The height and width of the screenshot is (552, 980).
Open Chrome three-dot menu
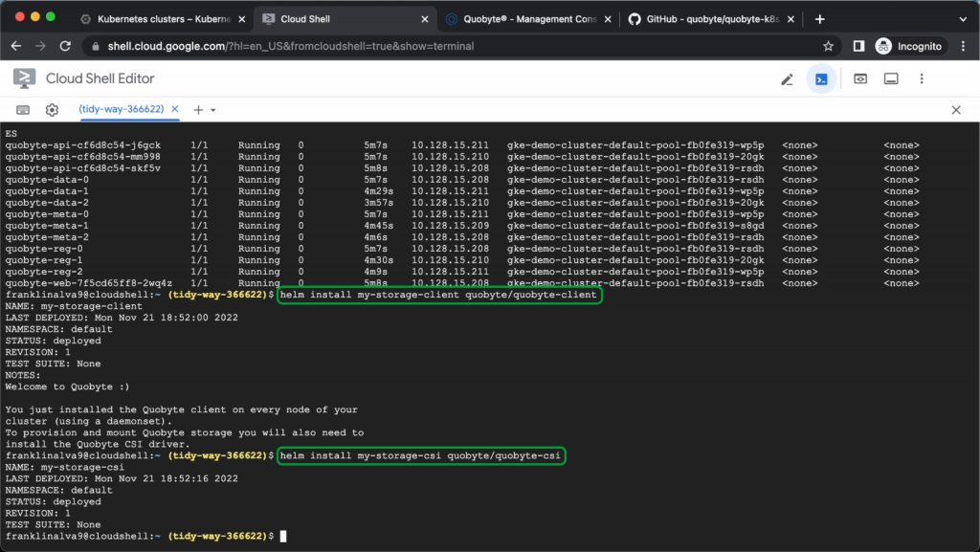point(963,46)
